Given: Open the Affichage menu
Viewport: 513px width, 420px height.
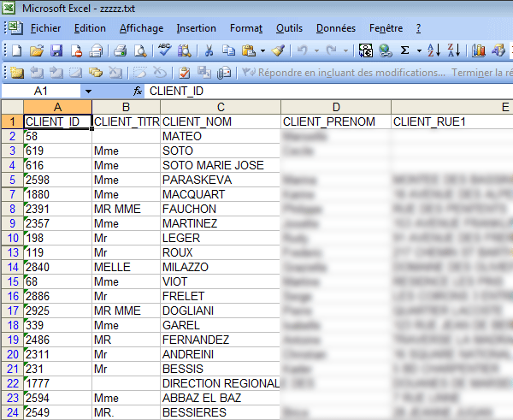Looking at the screenshot, I should [141, 28].
